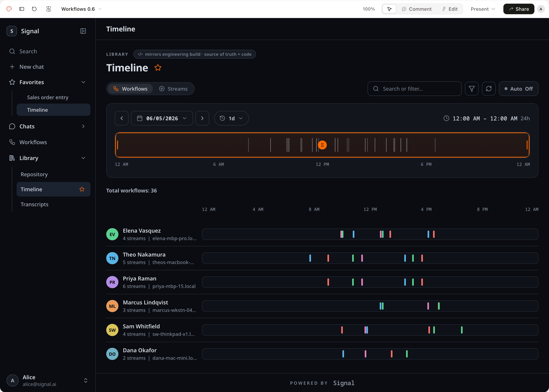549x392 pixels.
Task: Collapse the Signal sidebar with panel icon
Action: coord(83,31)
